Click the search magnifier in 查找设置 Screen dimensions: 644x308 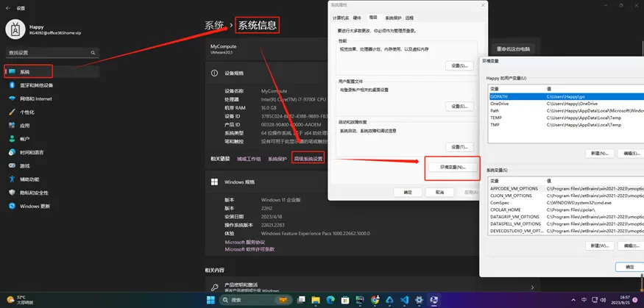pyautogui.click(x=93, y=52)
